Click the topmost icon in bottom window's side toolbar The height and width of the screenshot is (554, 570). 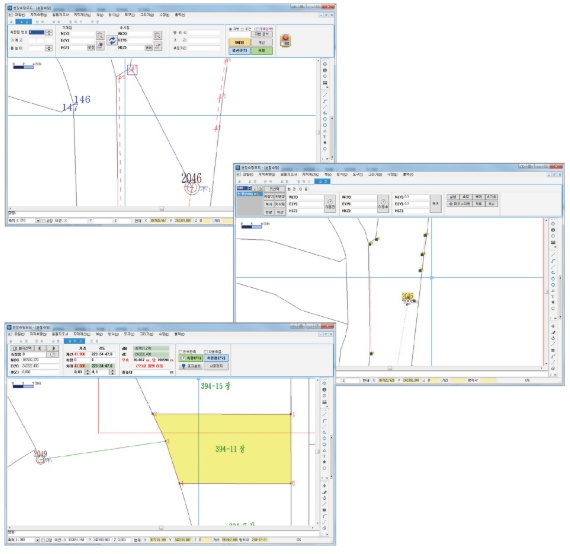pos(325,383)
